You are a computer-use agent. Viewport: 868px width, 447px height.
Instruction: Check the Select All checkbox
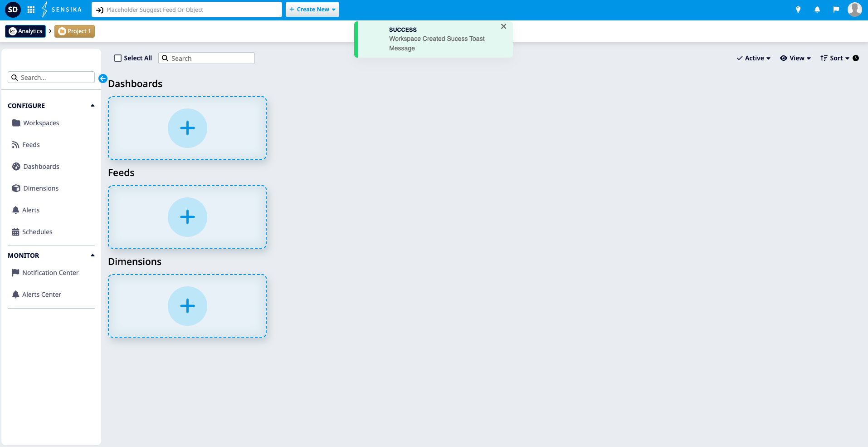tap(118, 58)
